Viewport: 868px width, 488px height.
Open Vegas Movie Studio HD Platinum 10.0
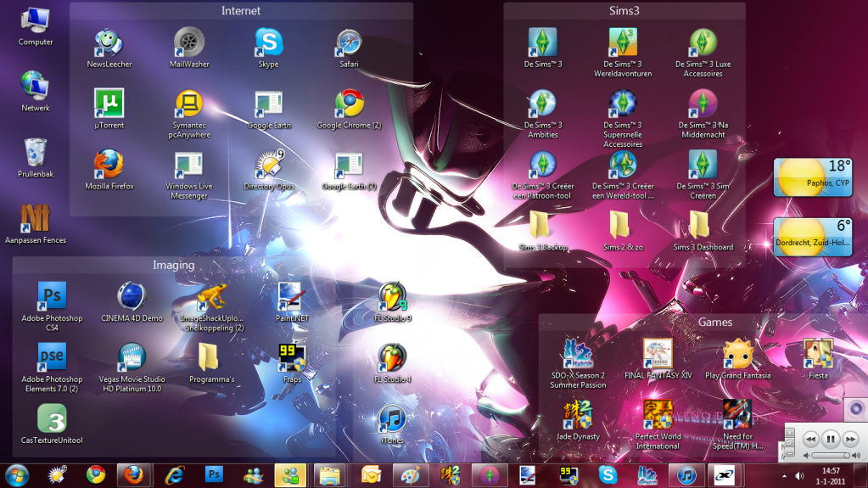(x=132, y=367)
